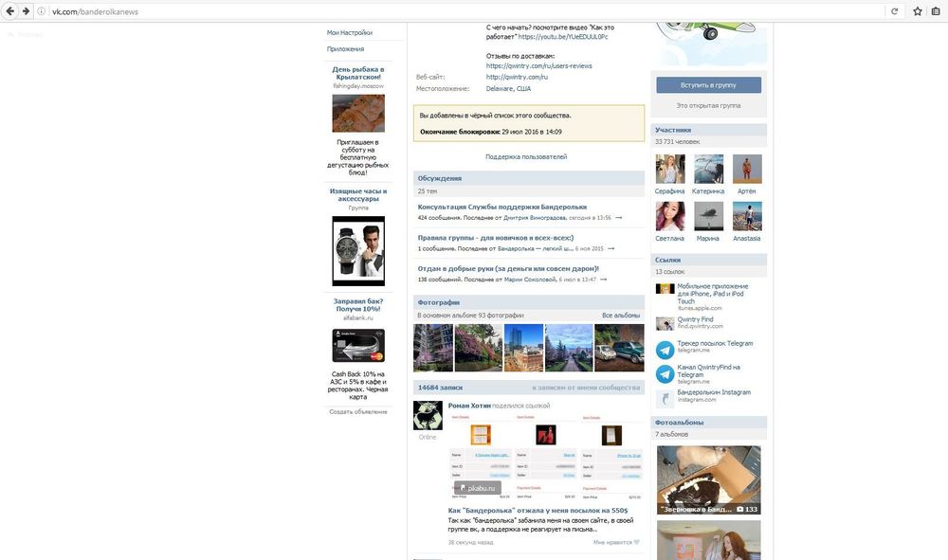948x560 pixels.
Task: Reload the page with the refresh icon
Action: pos(894,11)
